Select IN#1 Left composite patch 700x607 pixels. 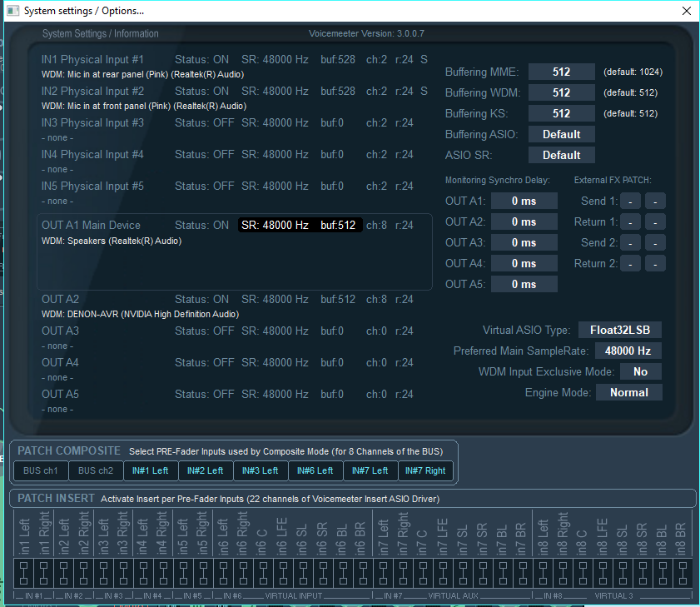(151, 470)
